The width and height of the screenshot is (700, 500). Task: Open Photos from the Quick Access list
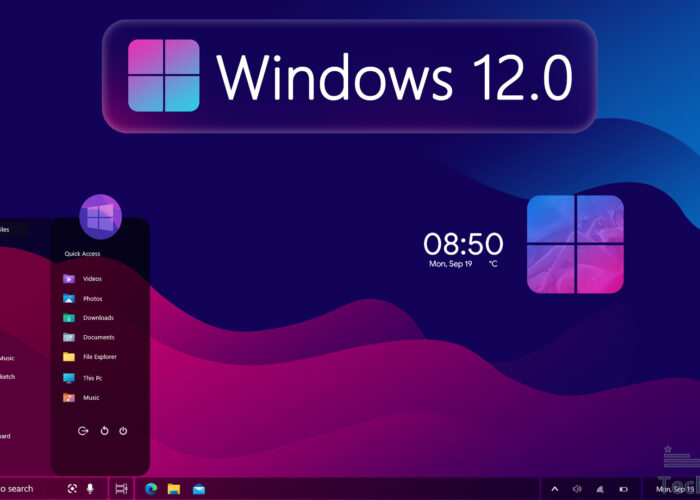point(83,299)
